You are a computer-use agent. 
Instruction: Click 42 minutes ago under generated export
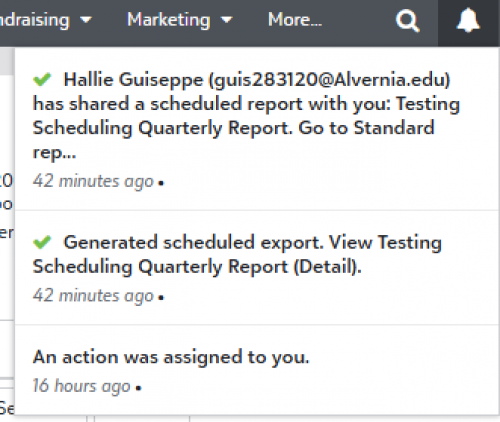[x=93, y=296]
